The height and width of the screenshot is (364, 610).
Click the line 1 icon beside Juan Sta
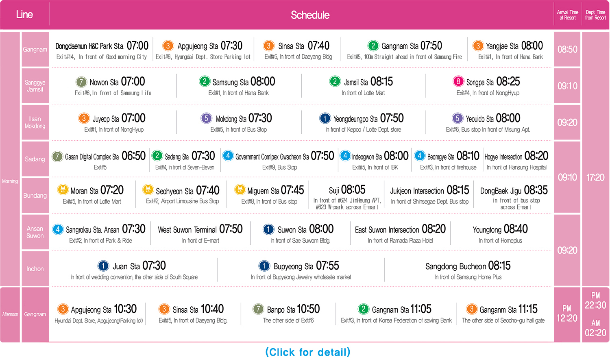pos(103,266)
